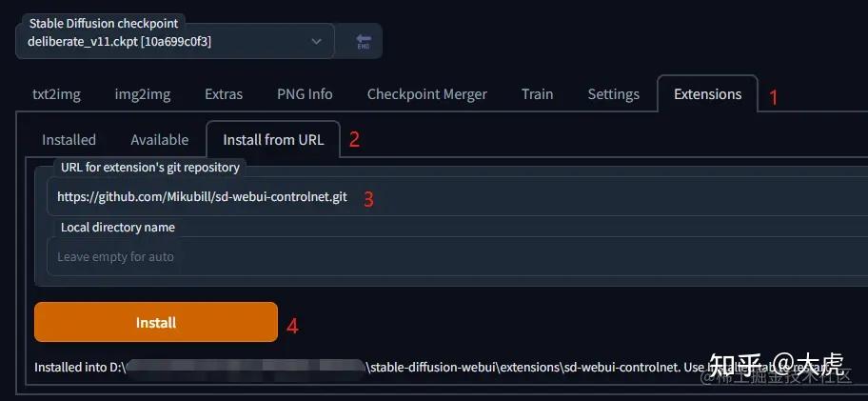Show the Installed extensions sub-tab
Screen dimensions: 868x401
(x=69, y=140)
